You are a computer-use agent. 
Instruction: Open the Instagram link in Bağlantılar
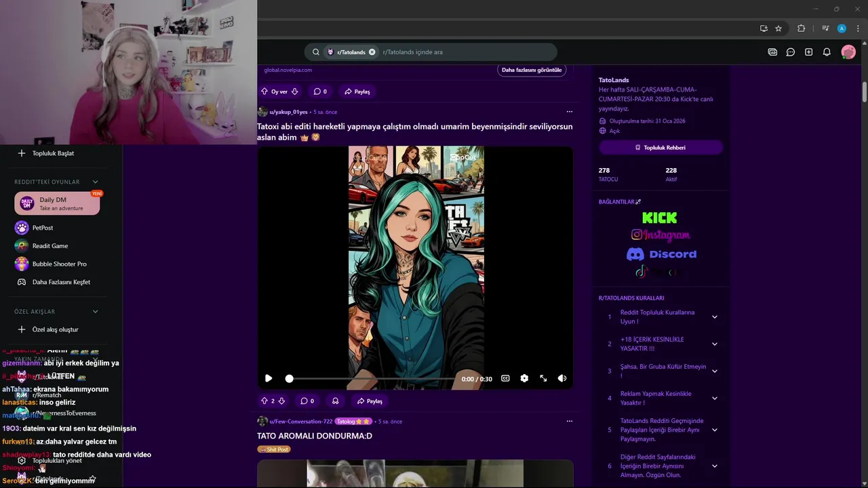pyautogui.click(x=660, y=235)
